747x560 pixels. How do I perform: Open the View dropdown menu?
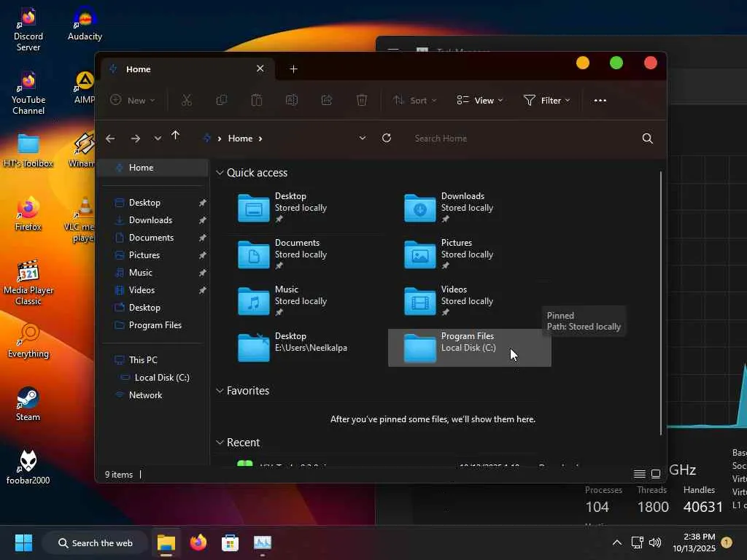tap(480, 100)
